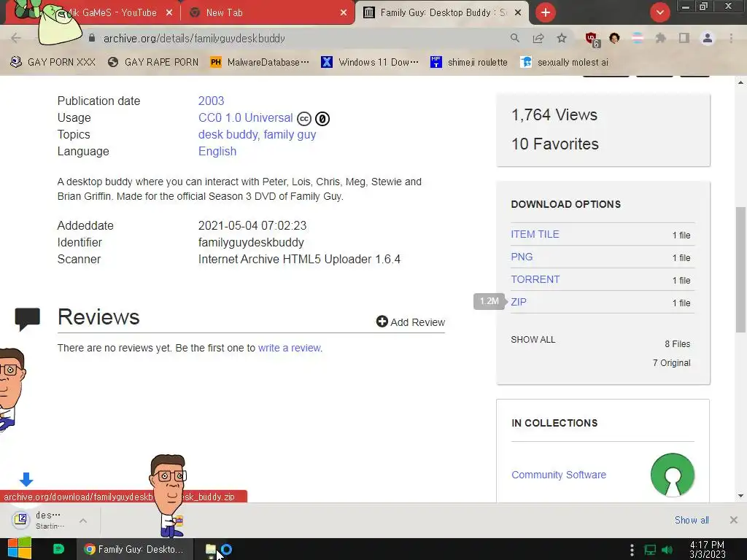Click the page vertical scrollbar thumb

pos(740,270)
